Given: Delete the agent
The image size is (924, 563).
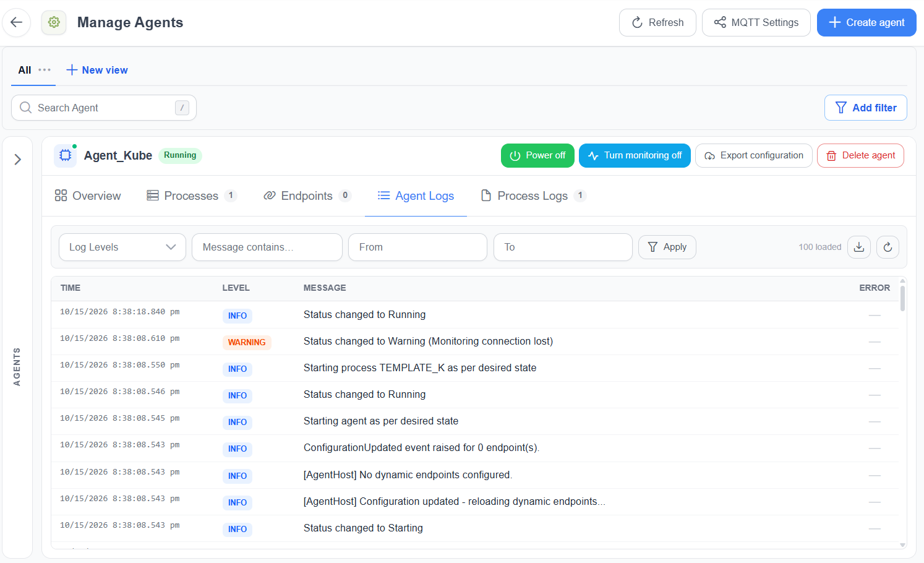Looking at the screenshot, I should point(860,155).
